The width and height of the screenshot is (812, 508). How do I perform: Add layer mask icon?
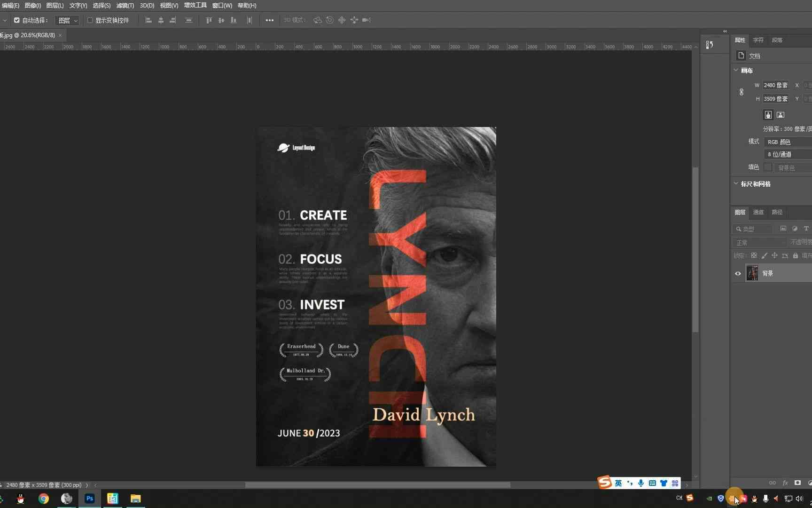(x=797, y=483)
